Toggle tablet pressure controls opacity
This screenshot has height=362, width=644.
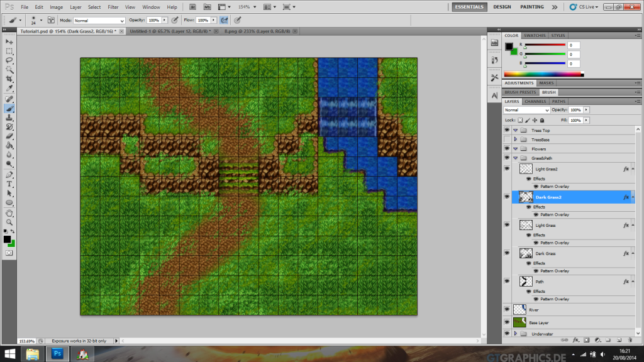pos(175,20)
